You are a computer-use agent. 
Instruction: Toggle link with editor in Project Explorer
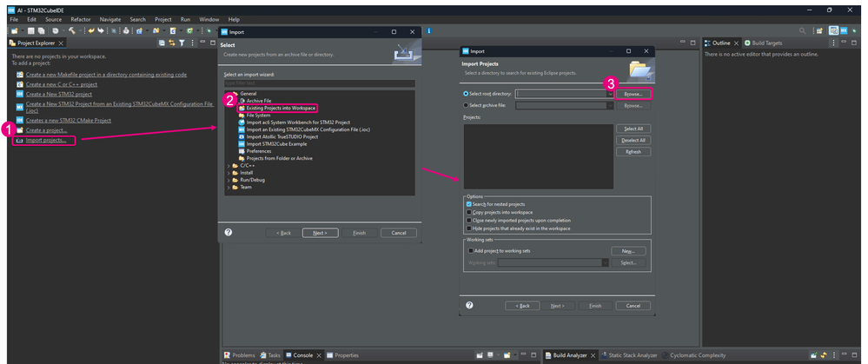point(172,43)
